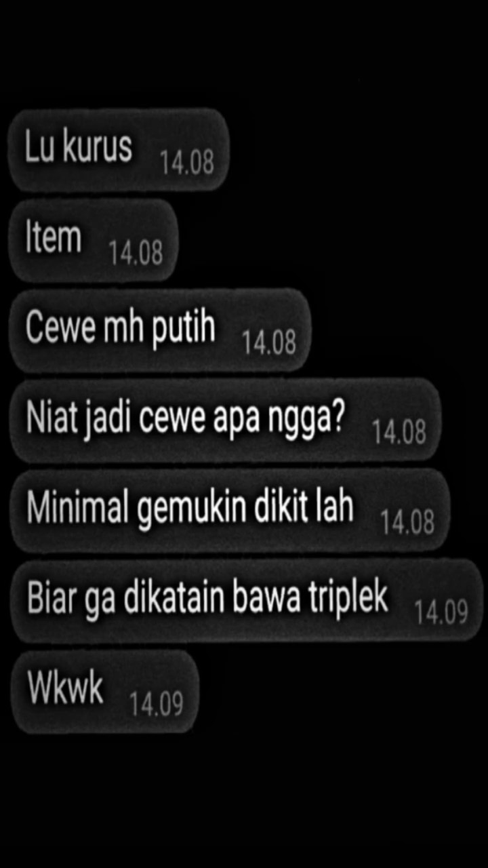Click the timestamp of the 'Niat jadi cewe' message
Image resolution: width=488 pixels, height=868 pixels.
click(x=400, y=433)
